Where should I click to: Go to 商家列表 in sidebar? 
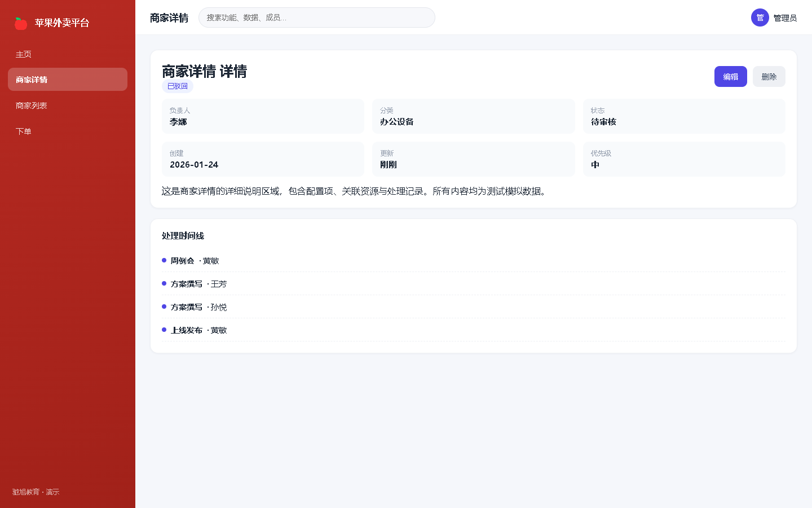(x=68, y=106)
